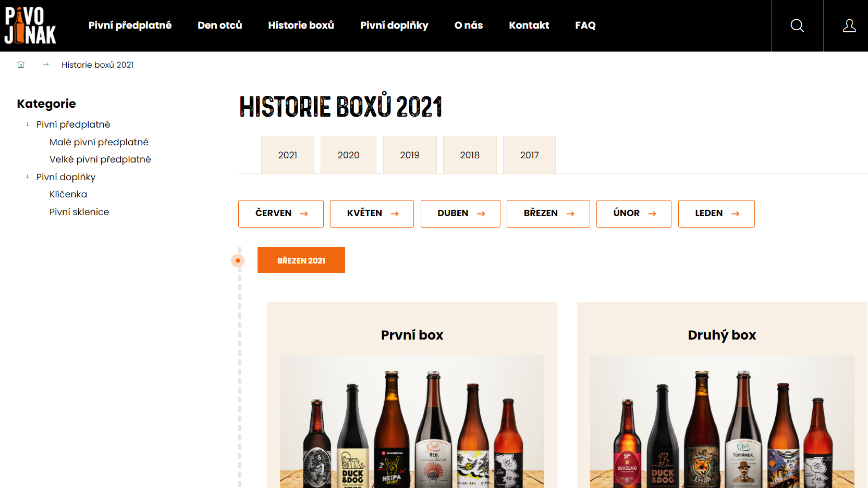The image size is (868, 488).
Task: Click the Květen month button
Action: coord(372,214)
